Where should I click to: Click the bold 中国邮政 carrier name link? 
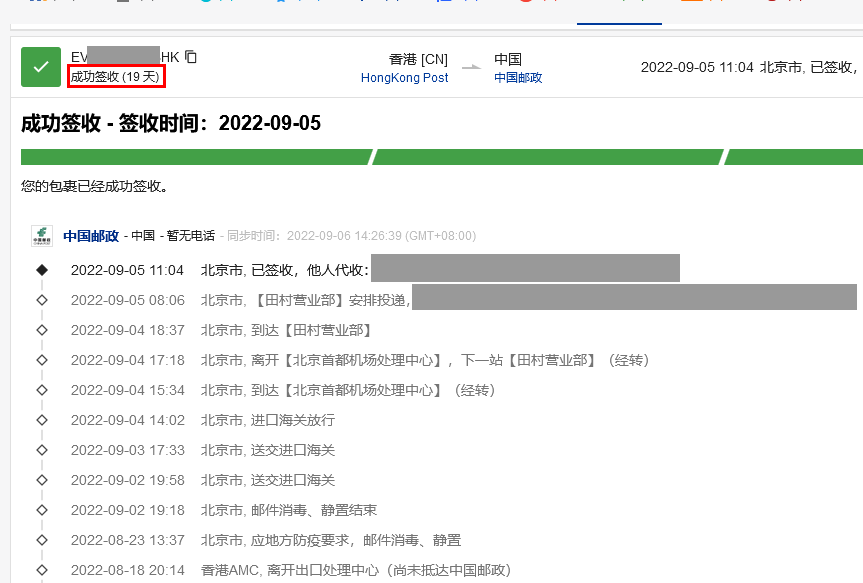(x=91, y=236)
